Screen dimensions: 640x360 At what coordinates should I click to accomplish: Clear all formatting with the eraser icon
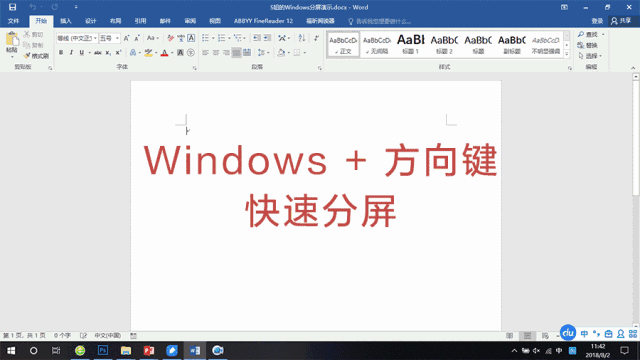[170, 38]
